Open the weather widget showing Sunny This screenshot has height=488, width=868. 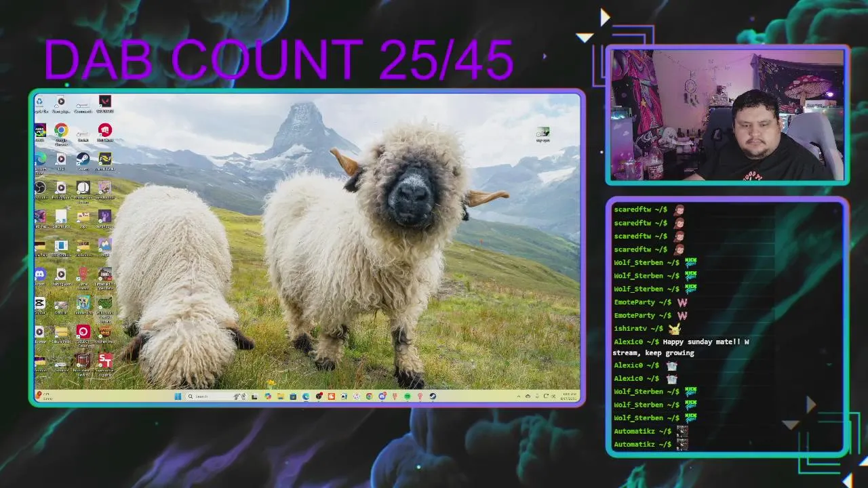click(45, 396)
